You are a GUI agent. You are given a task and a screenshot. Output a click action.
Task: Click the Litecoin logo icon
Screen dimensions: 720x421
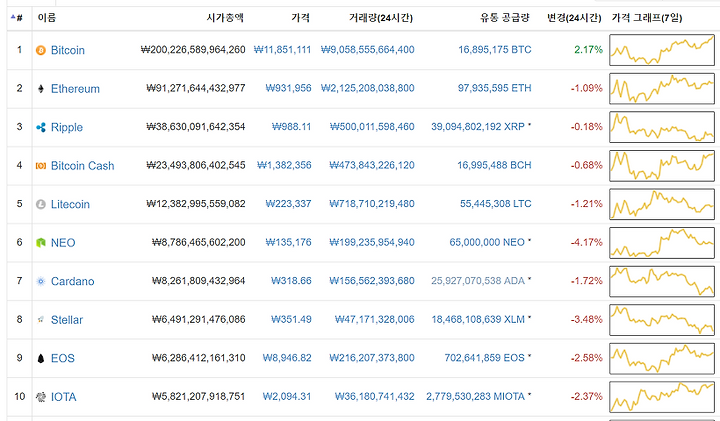41,204
